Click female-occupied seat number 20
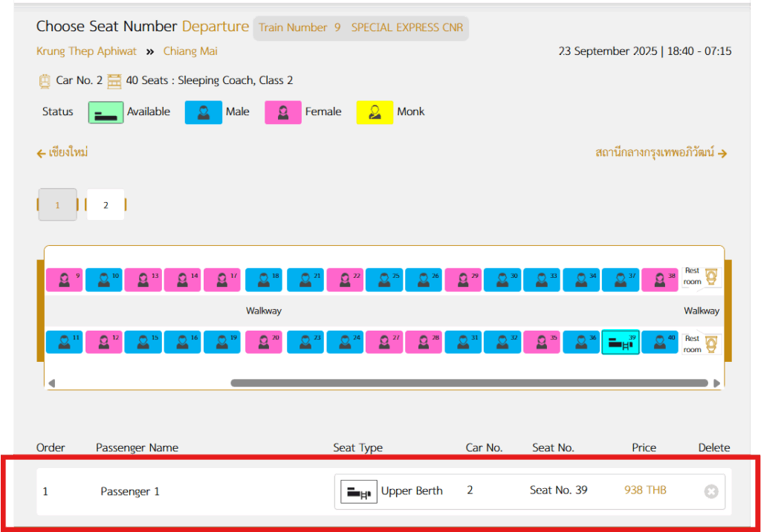761x532 pixels. [264, 343]
